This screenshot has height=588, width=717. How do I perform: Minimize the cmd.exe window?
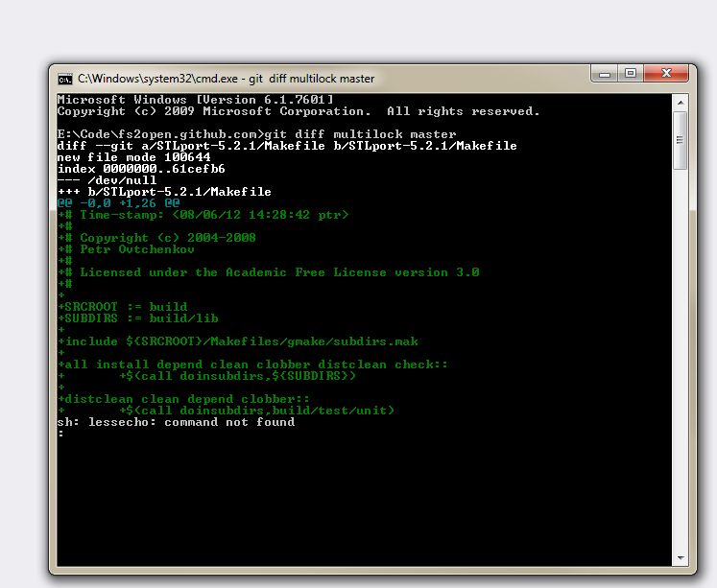[605, 73]
